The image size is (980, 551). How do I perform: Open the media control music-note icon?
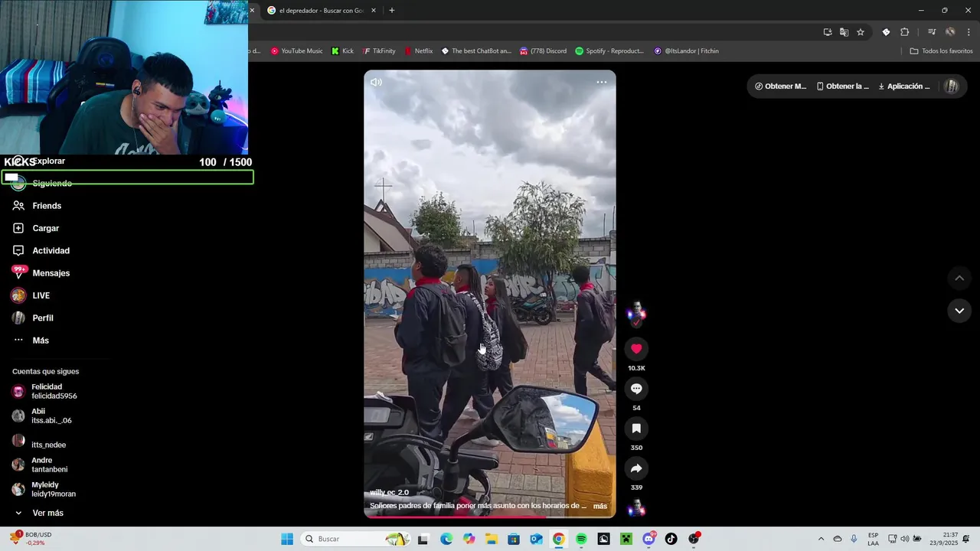pos(932,32)
